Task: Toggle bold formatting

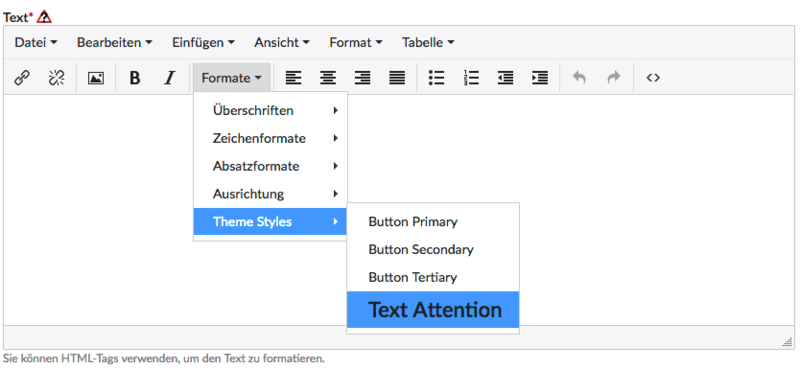Action: 135,78
